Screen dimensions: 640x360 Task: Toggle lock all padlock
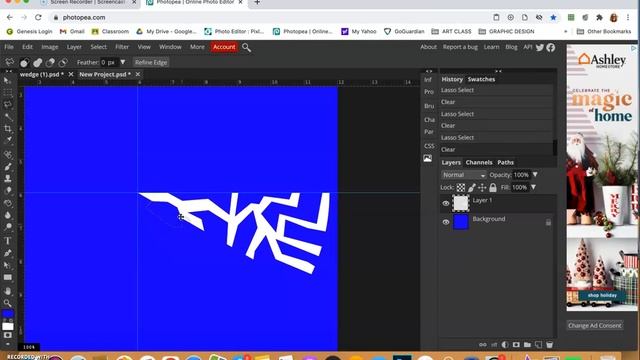493,187
